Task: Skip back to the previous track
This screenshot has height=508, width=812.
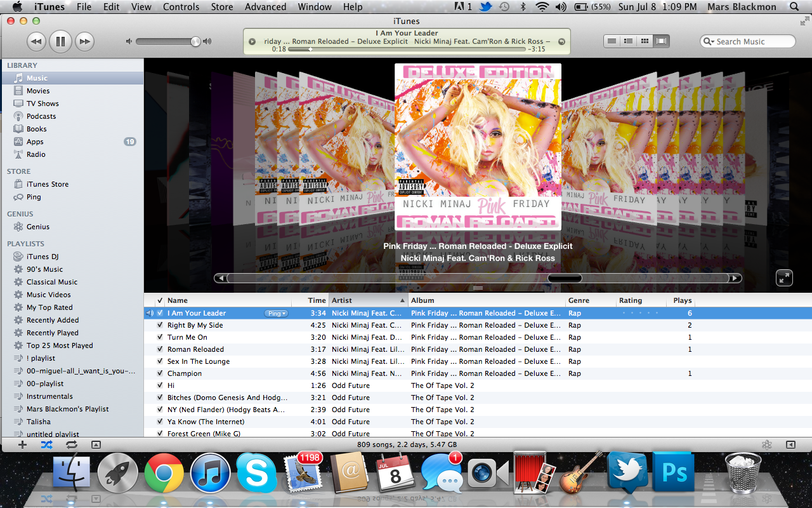Action: (x=36, y=42)
